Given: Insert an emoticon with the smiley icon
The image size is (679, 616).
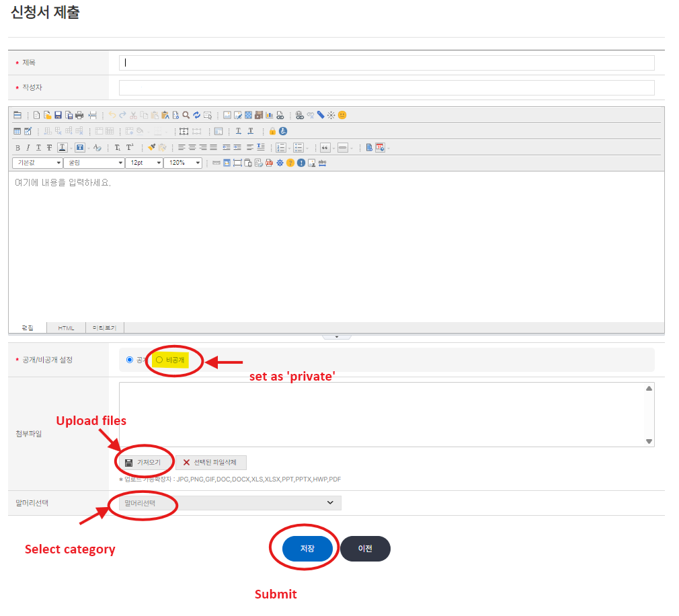Looking at the screenshot, I should pos(342,115).
